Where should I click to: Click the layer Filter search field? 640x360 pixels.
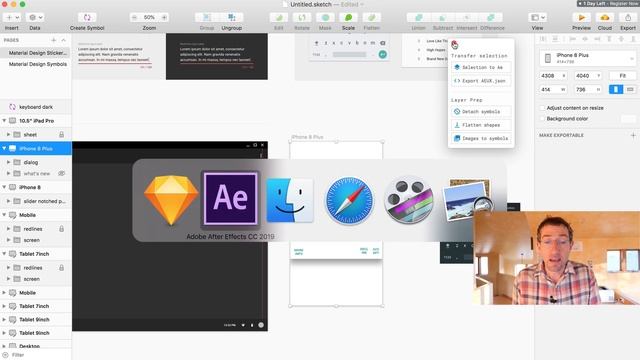coord(36,355)
